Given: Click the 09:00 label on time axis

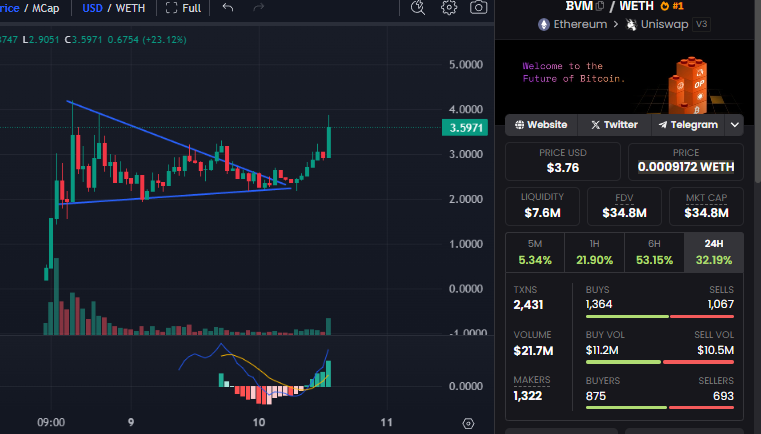Looking at the screenshot, I should pyautogui.click(x=51, y=422).
